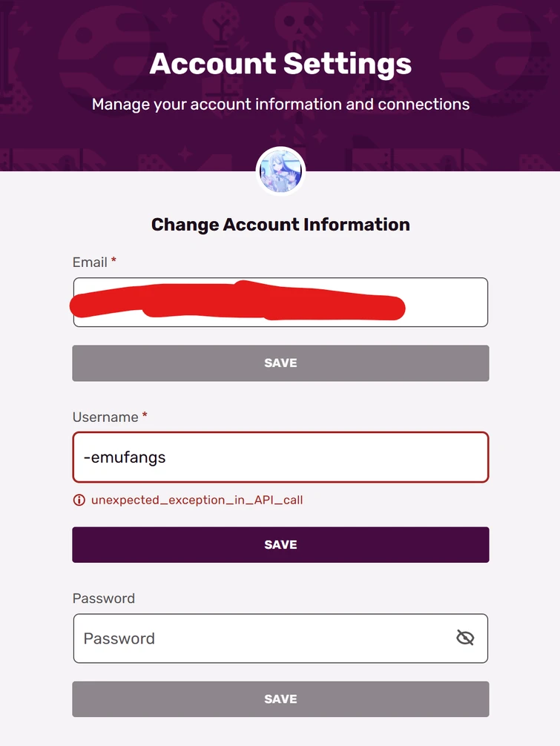Click the Change Account Information heading
This screenshot has height=746, width=560.
click(x=280, y=224)
